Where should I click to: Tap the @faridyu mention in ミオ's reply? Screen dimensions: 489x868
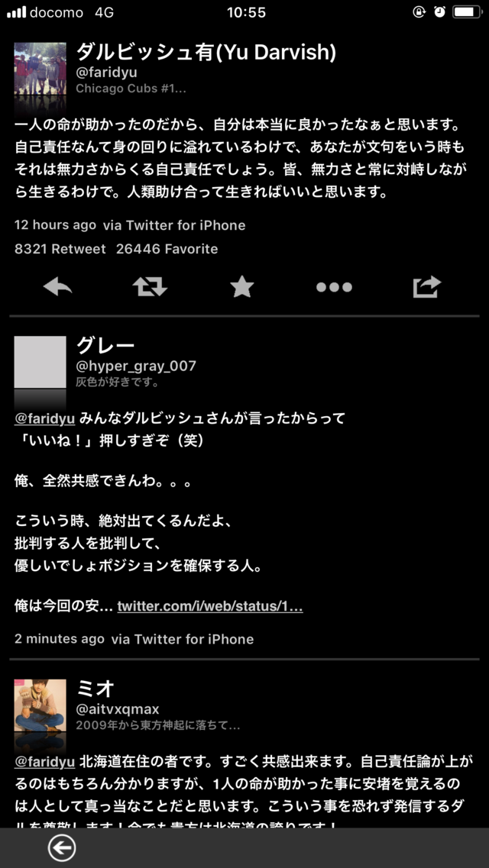point(44,763)
